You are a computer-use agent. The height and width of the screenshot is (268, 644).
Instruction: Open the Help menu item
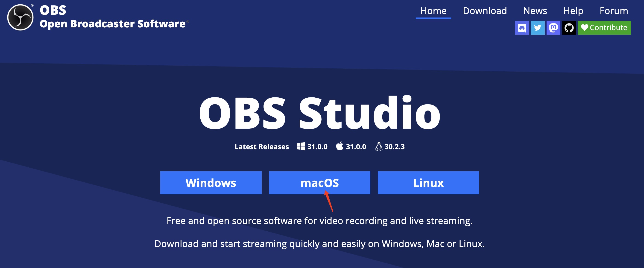(573, 11)
